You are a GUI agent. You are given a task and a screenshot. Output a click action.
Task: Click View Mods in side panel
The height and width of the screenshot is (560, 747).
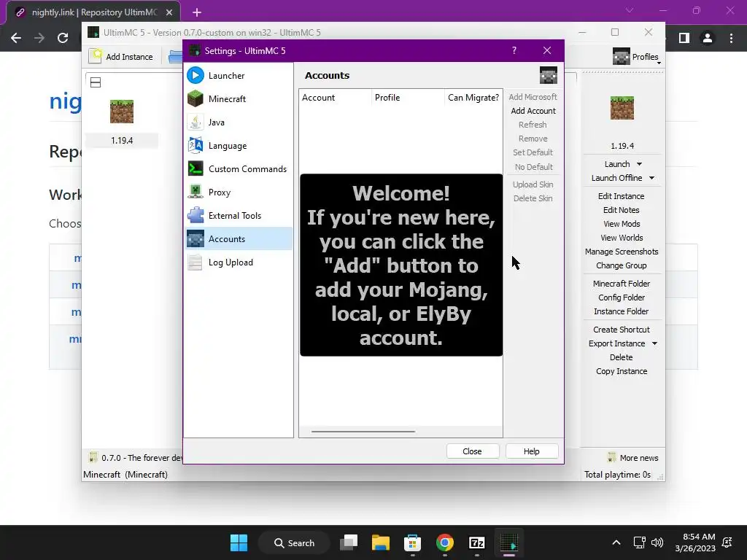click(x=622, y=224)
